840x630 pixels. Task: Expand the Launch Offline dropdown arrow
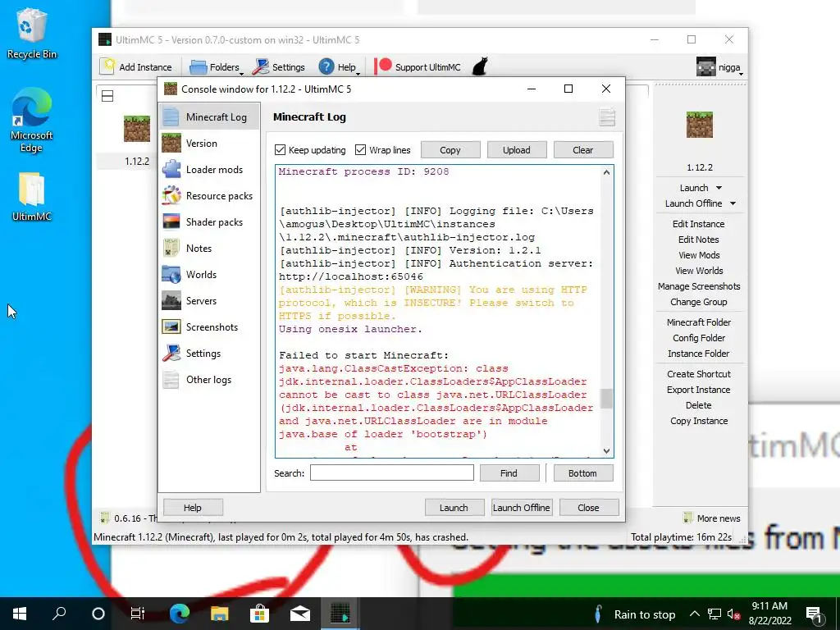(x=733, y=203)
